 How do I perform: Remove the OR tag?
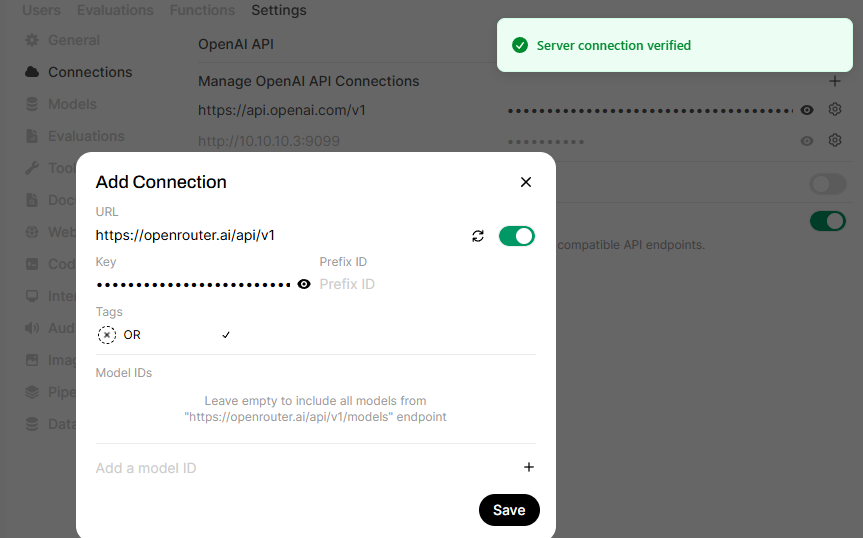[107, 335]
